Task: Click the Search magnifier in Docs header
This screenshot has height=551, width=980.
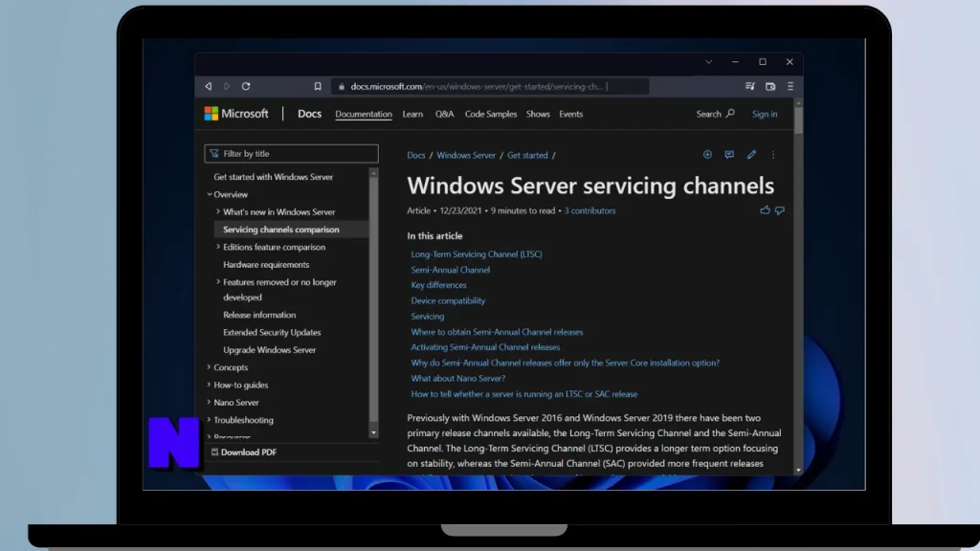Action: 730,113
